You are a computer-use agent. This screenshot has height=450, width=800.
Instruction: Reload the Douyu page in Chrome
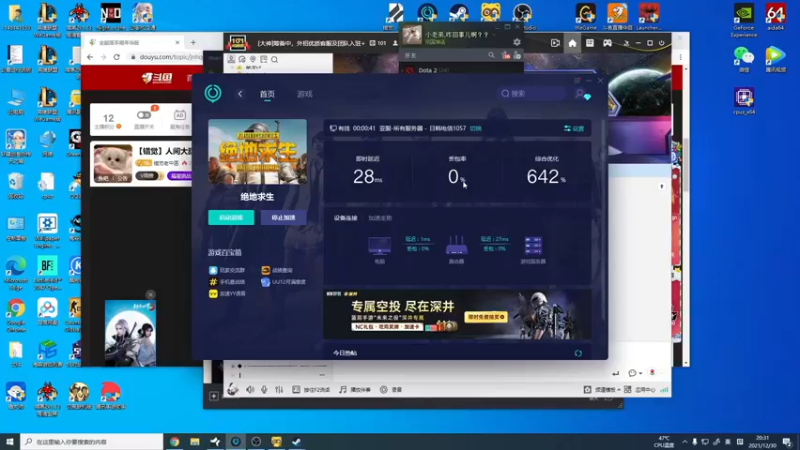(116, 57)
